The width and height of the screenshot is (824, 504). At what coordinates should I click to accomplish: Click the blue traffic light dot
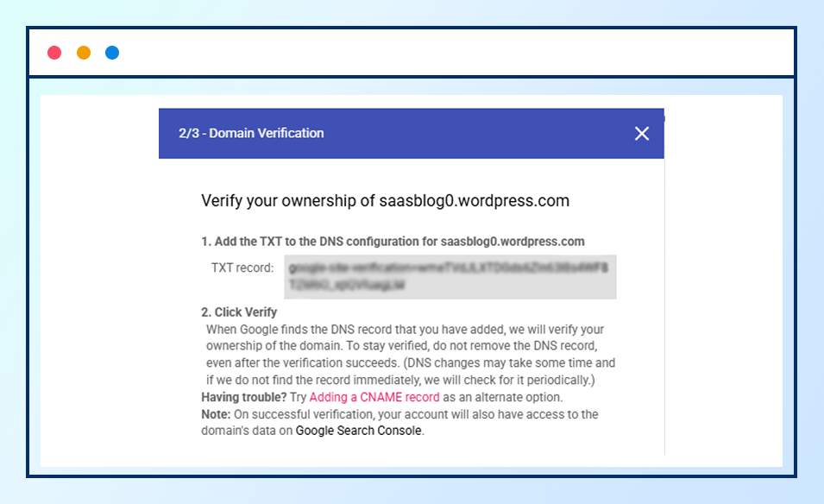click(111, 52)
